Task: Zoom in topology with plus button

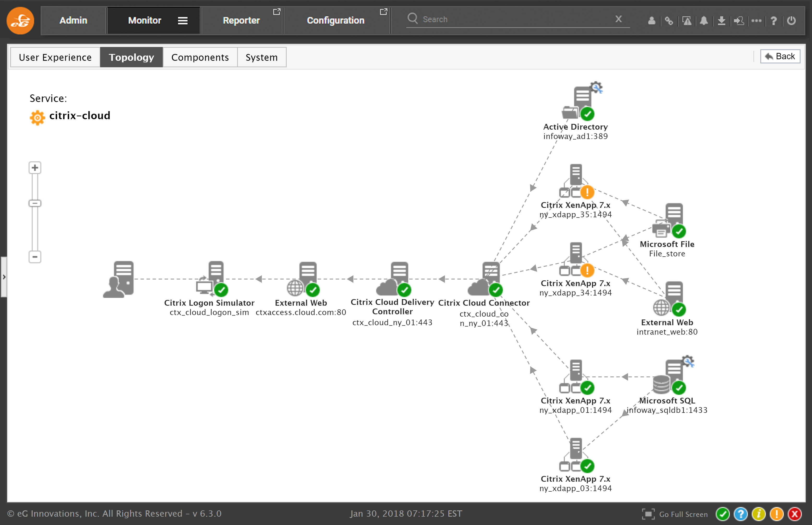Action: [x=35, y=168]
